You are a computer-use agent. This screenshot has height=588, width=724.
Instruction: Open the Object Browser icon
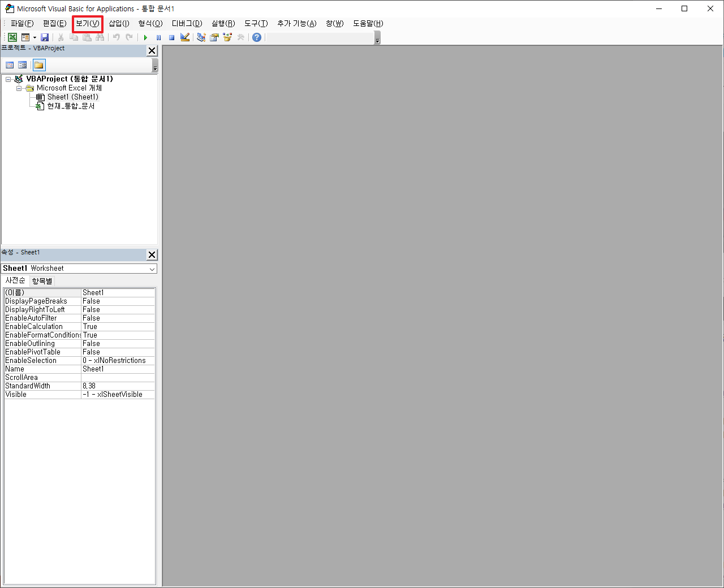click(x=227, y=37)
